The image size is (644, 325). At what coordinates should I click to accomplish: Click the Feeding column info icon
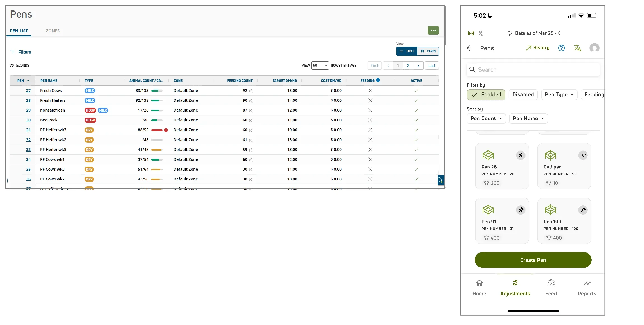(378, 80)
